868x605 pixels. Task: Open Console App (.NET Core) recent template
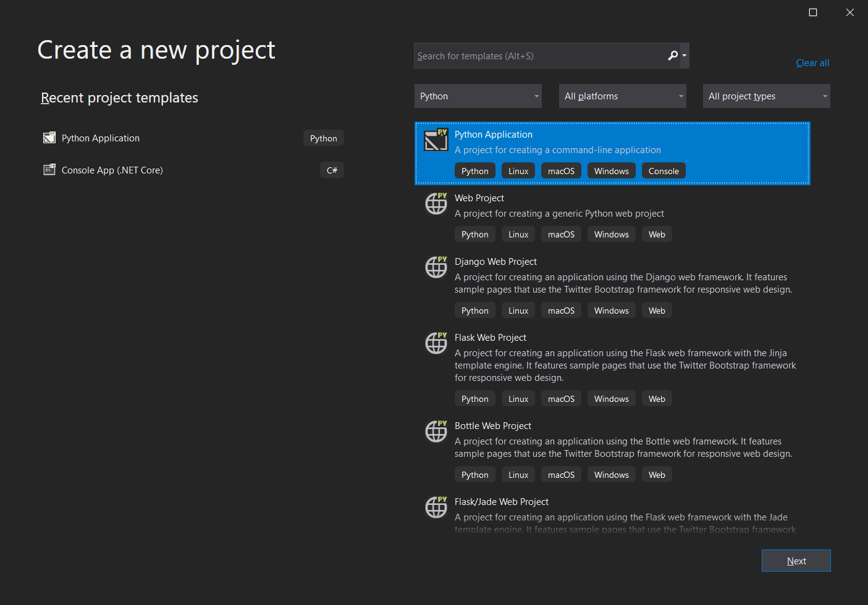[x=112, y=170]
